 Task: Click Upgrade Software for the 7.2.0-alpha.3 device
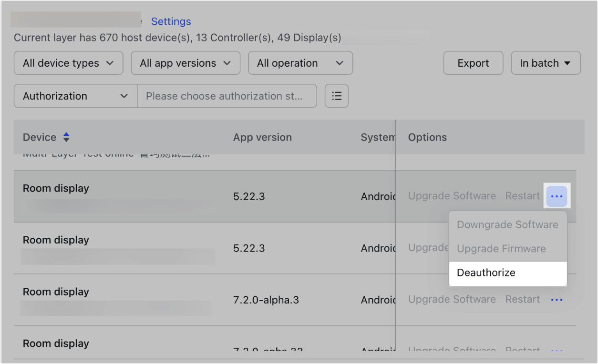452,300
